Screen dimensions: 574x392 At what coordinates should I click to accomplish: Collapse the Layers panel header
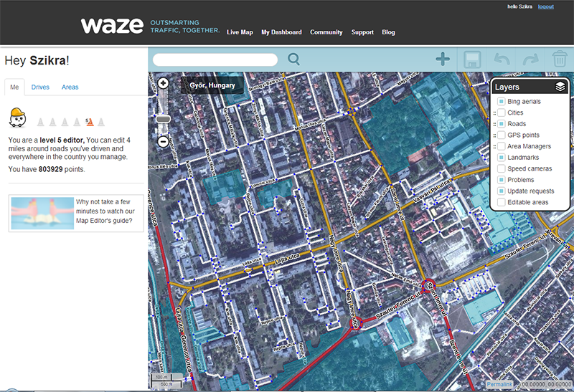click(530, 87)
